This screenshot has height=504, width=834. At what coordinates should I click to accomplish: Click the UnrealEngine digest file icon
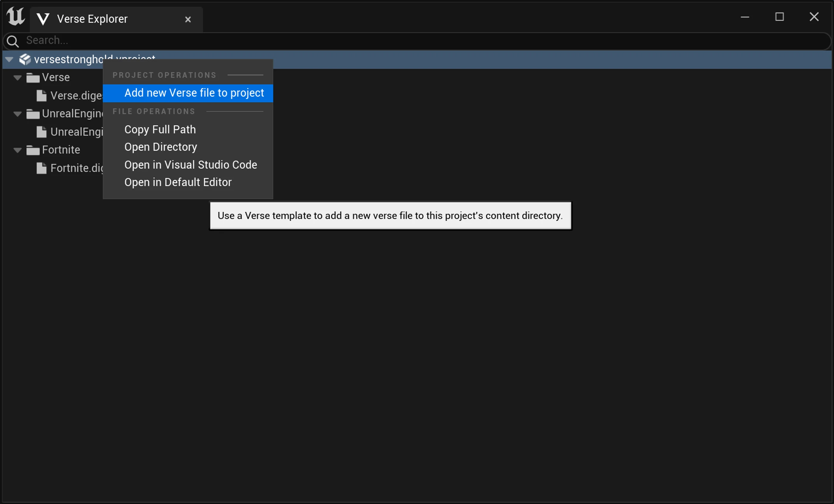41,132
